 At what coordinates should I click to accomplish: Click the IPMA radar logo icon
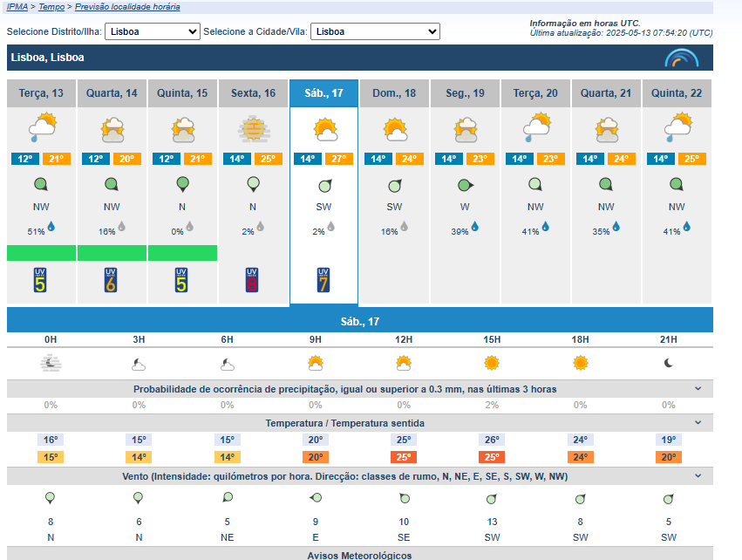point(682,58)
